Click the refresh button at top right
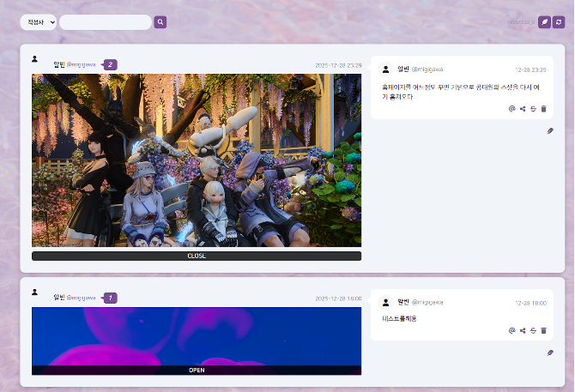Screen dimensions: 575x392 point(559,22)
